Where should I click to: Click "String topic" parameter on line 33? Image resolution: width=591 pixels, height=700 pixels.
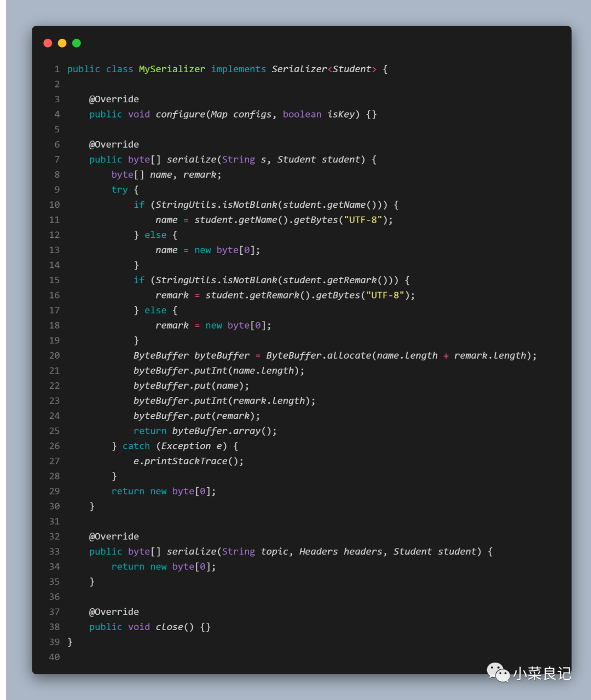click(255, 551)
